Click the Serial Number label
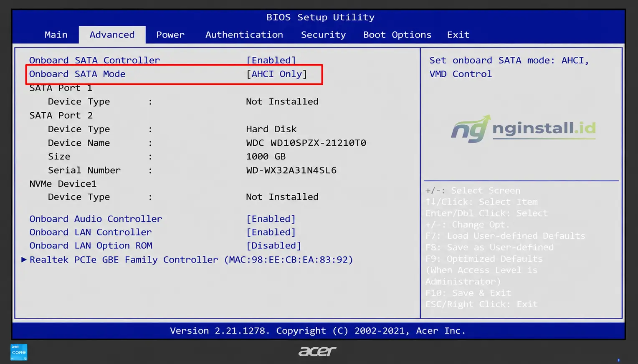This screenshot has height=364, width=638. point(84,170)
